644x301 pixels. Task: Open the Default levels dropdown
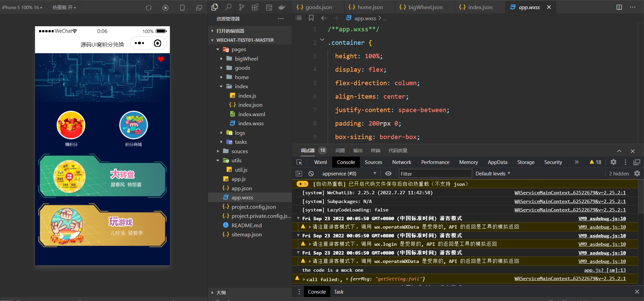tap(493, 173)
